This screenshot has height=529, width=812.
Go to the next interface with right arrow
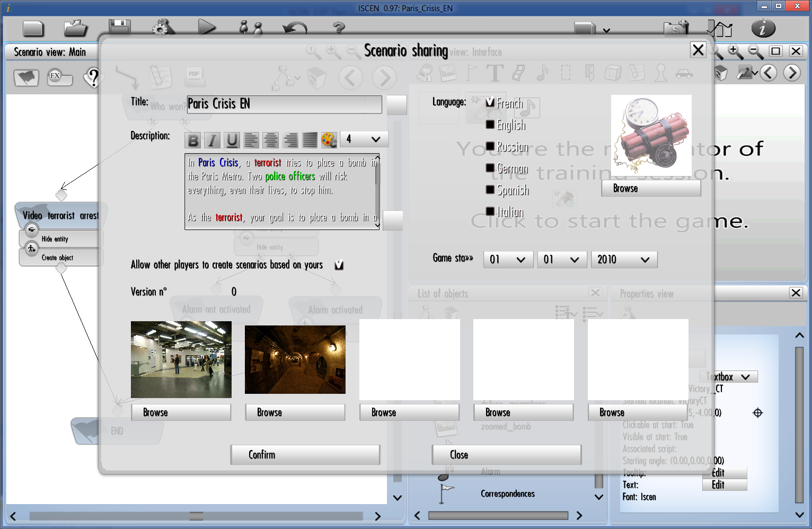tap(792, 73)
